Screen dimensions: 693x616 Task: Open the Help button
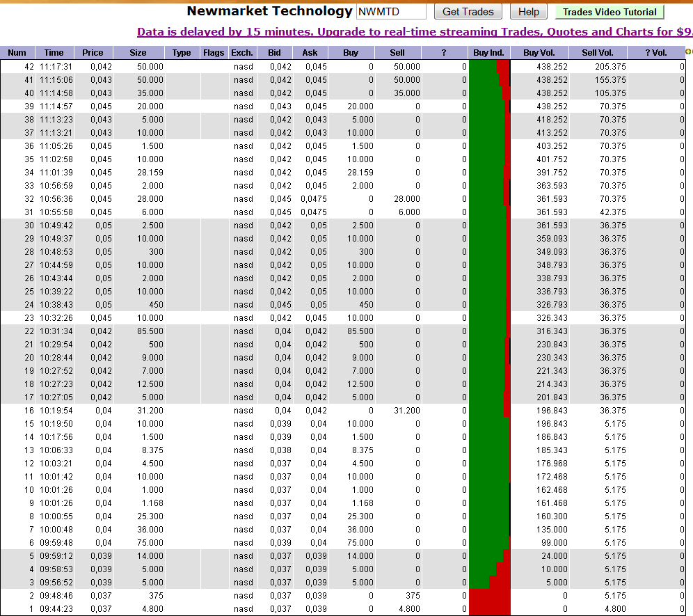click(529, 12)
